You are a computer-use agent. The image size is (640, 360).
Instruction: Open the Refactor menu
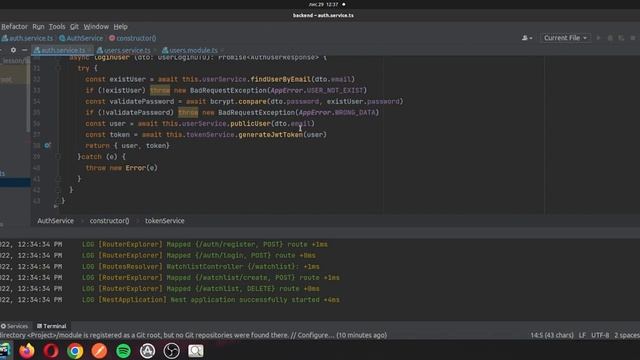click(x=14, y=27)
